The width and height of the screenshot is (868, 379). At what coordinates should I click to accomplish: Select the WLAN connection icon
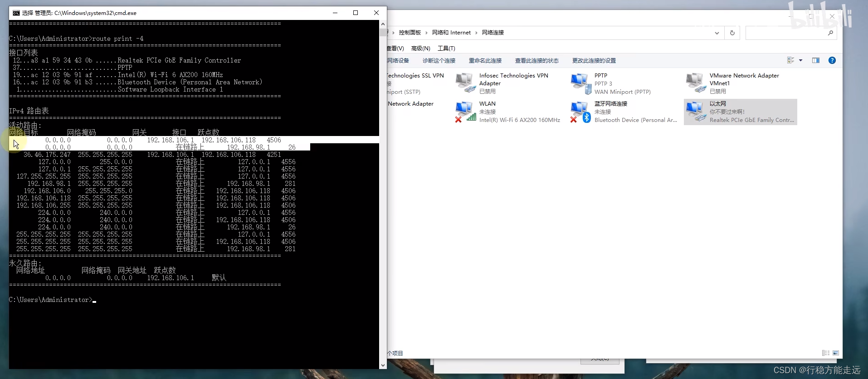click(465, 112)
